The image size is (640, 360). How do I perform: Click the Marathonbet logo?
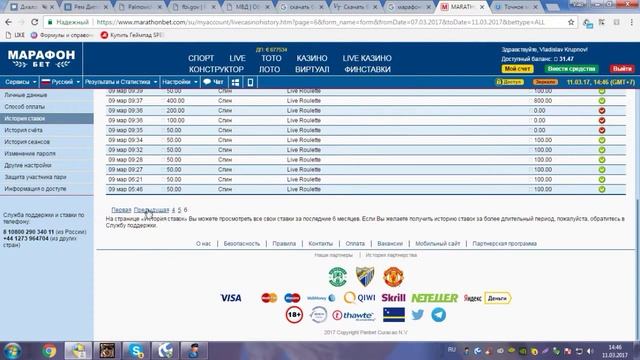41,58
